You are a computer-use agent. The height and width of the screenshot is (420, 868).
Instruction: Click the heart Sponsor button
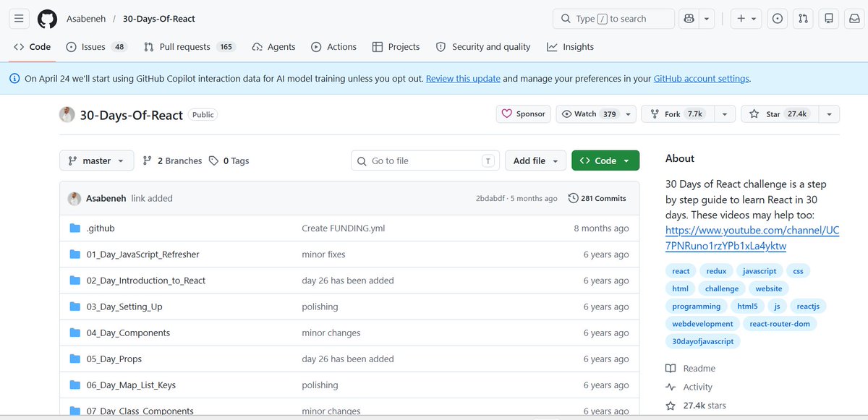[x=523, y=114]
